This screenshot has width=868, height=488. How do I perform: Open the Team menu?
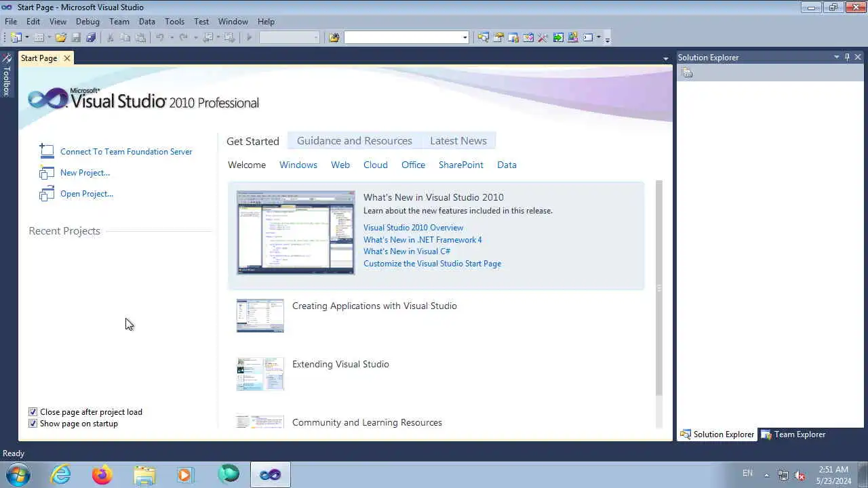click(119, 22)
